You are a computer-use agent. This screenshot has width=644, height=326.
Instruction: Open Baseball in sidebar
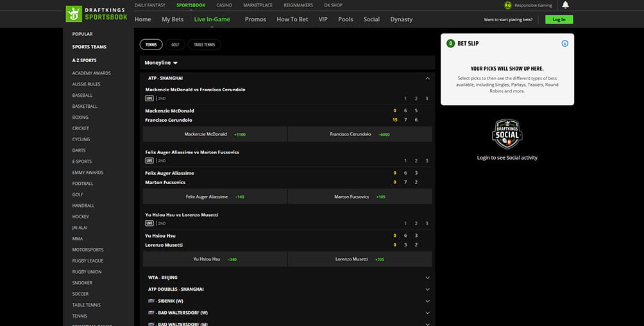point(82,96)
